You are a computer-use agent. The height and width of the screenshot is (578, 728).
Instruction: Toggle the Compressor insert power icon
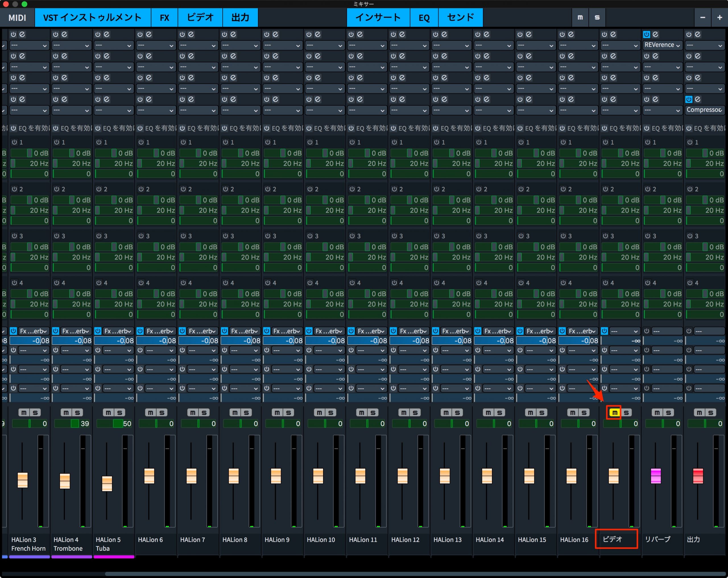[x=689, y=99]
